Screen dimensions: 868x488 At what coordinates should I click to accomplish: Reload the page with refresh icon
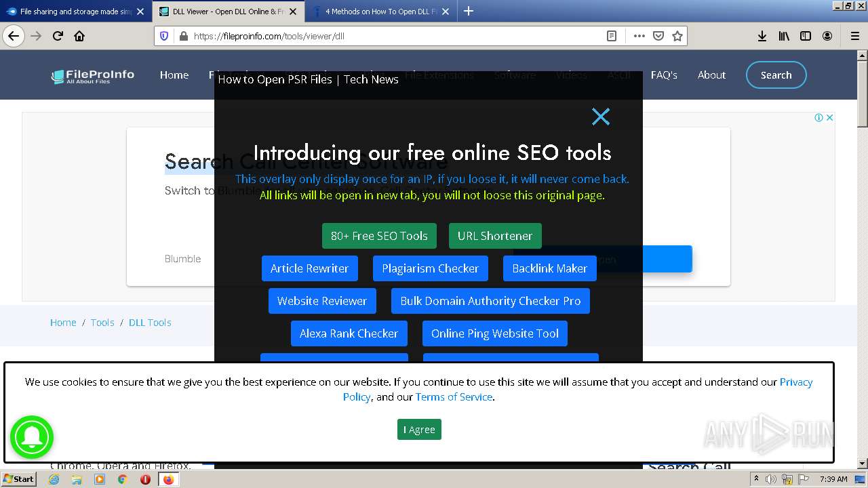(x=58, y=36)
